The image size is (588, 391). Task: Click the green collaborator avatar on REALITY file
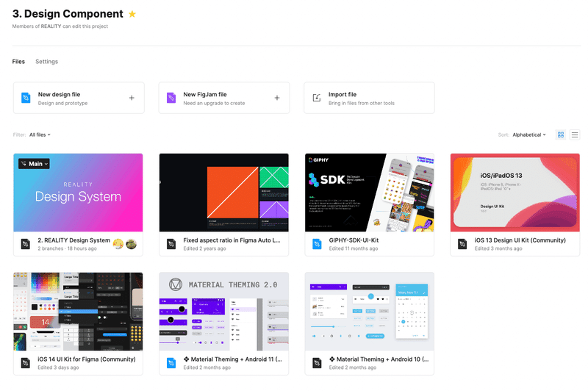click(131, 244)
